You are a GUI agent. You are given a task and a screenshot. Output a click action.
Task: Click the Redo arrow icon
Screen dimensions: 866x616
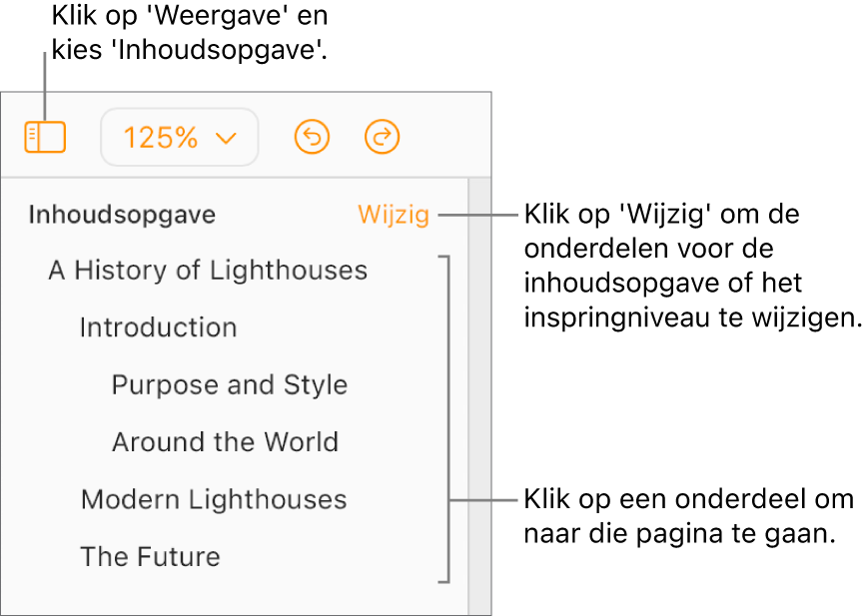click(382, 137)
